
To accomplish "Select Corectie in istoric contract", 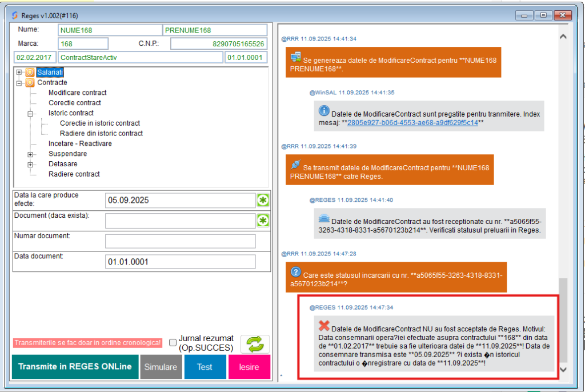I will (100, 123).
